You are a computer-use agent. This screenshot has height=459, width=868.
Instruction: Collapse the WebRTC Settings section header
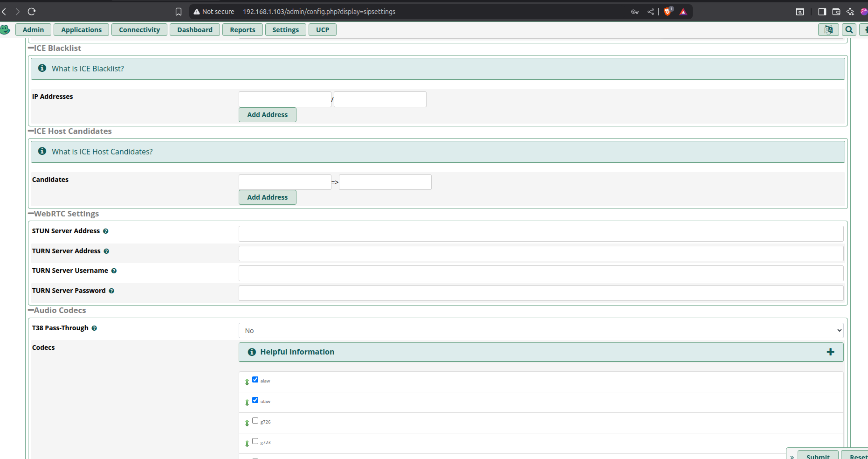63,214
